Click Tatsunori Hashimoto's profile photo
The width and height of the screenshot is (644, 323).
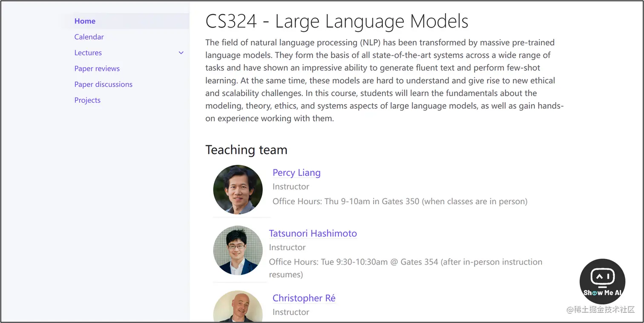238,250
